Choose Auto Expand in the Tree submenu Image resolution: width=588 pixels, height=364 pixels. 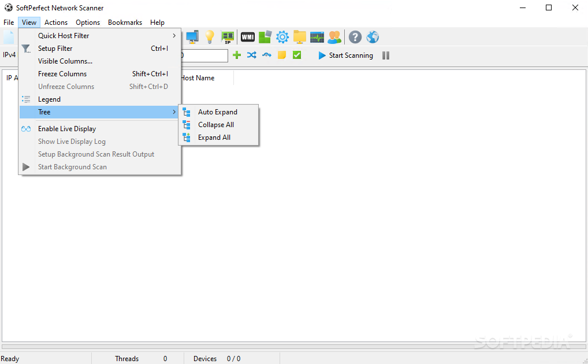(x=219, y=112)
